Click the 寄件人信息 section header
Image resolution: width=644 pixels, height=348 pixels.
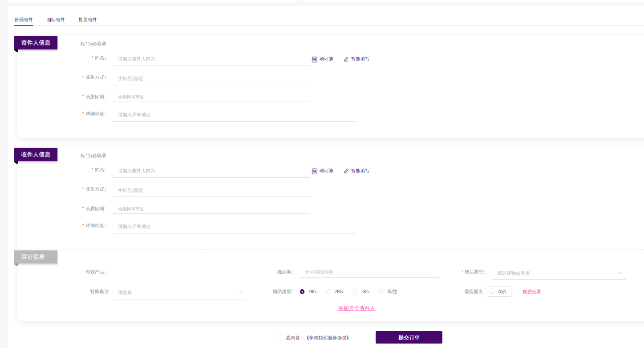tap(36, 43)
